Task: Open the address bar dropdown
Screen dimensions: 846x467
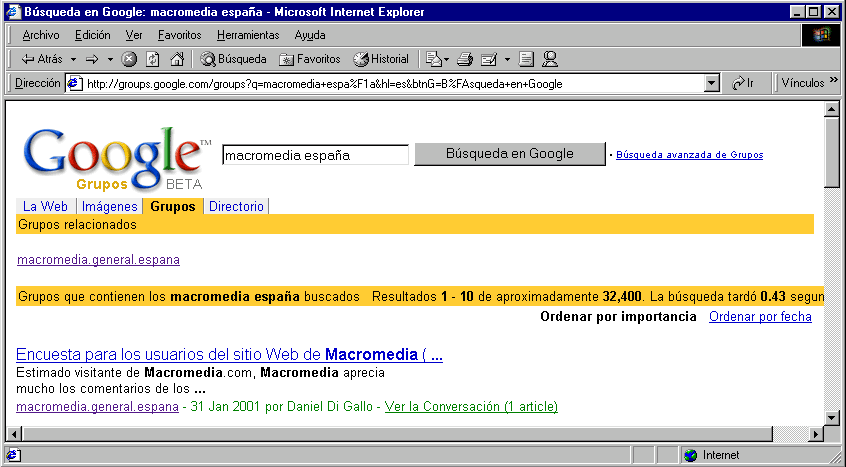Action: click(x=712, y=84)
